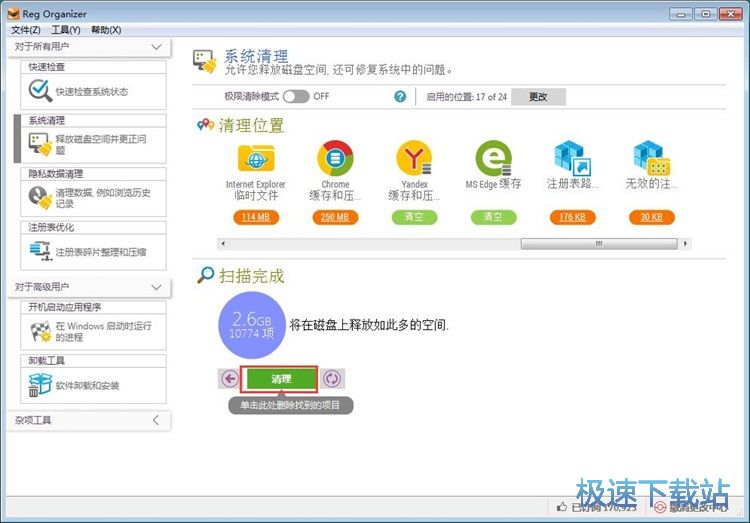Open the 帮助(X) menu

[x=106, y=30]
